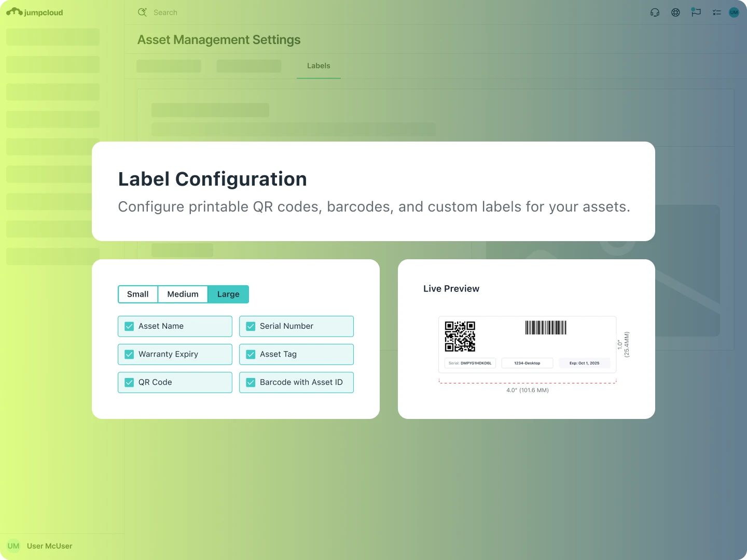747x560 pixels.
Task: Switch to the Labels tab
Action: point(319,66)
